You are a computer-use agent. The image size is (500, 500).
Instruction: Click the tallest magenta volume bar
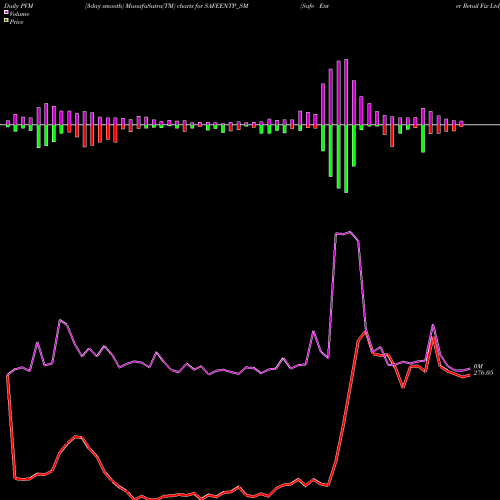pyautogui.click(x=346, y=92)
